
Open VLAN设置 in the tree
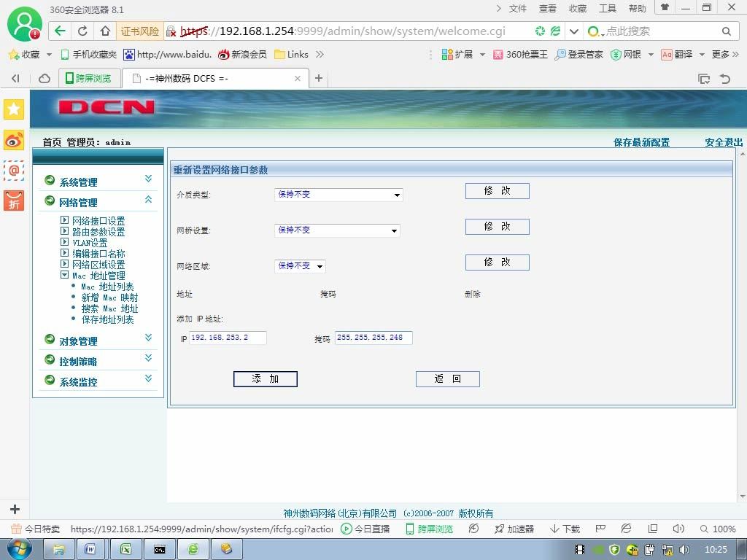pyautogui.click(x=90, y=243)
